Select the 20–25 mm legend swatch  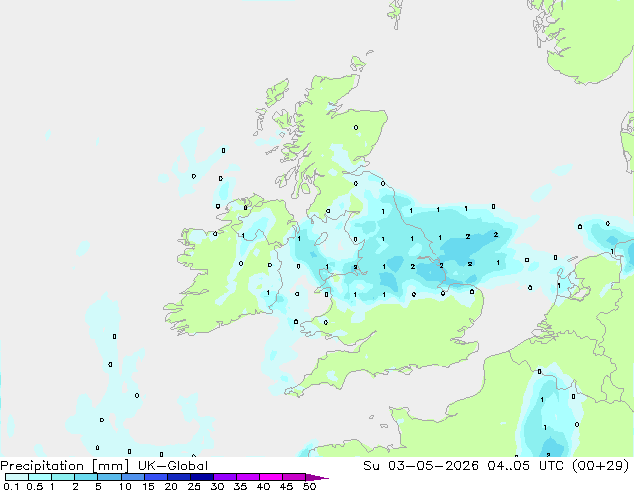point(178,477)
